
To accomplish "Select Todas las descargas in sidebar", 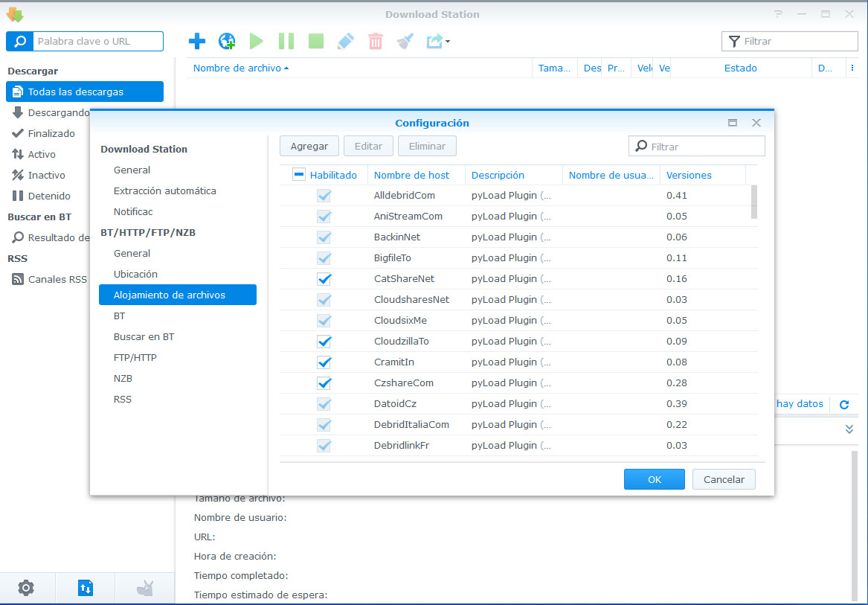I will 85,92.
